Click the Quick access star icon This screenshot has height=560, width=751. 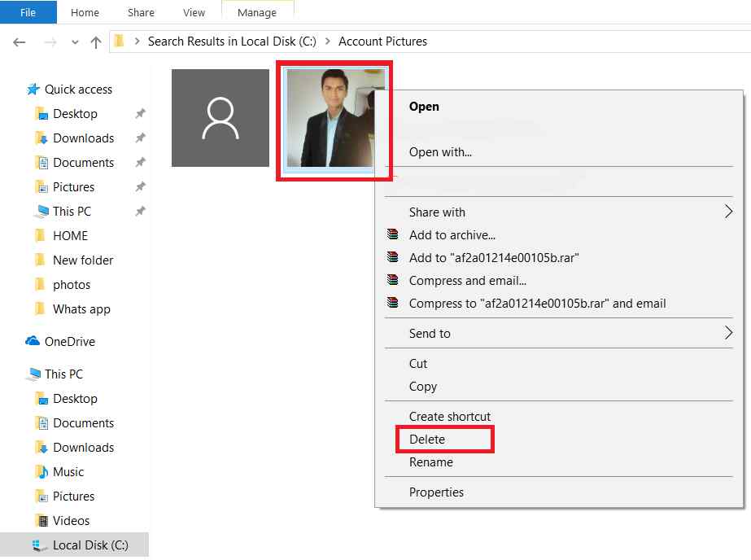pos(34,89)
